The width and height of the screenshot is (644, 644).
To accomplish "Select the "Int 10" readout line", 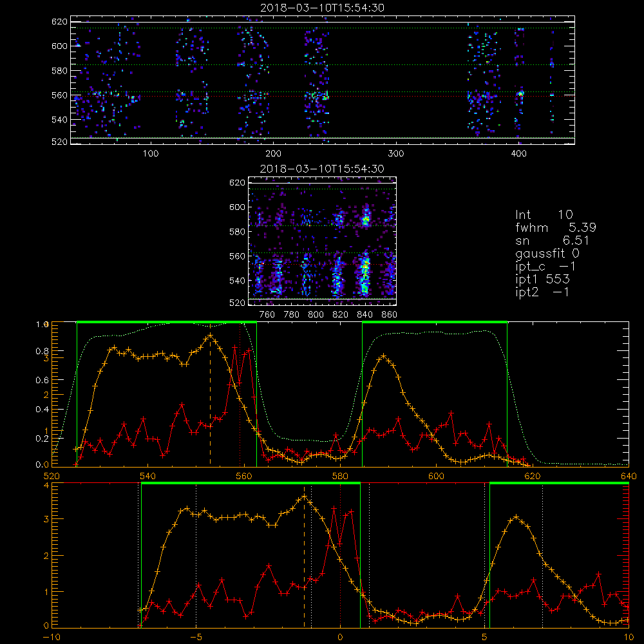I will pos(544,214).
